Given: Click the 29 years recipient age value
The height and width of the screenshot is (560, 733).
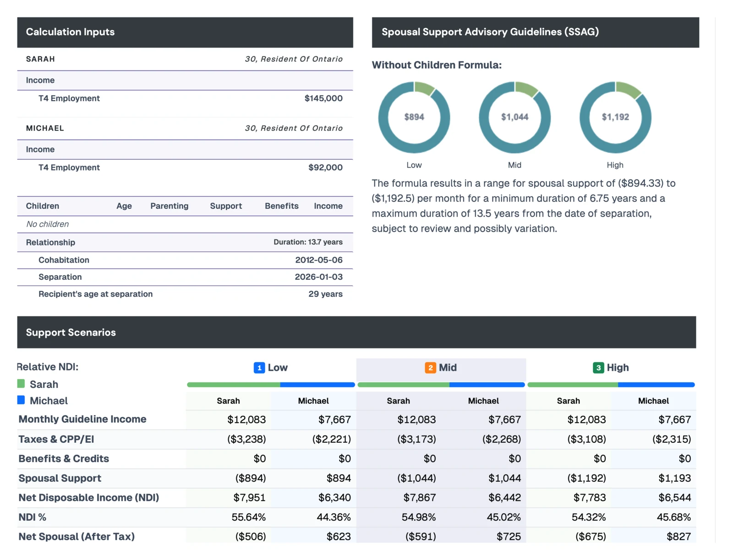Looking at the screenshot, I should click(x=325, y=294).
